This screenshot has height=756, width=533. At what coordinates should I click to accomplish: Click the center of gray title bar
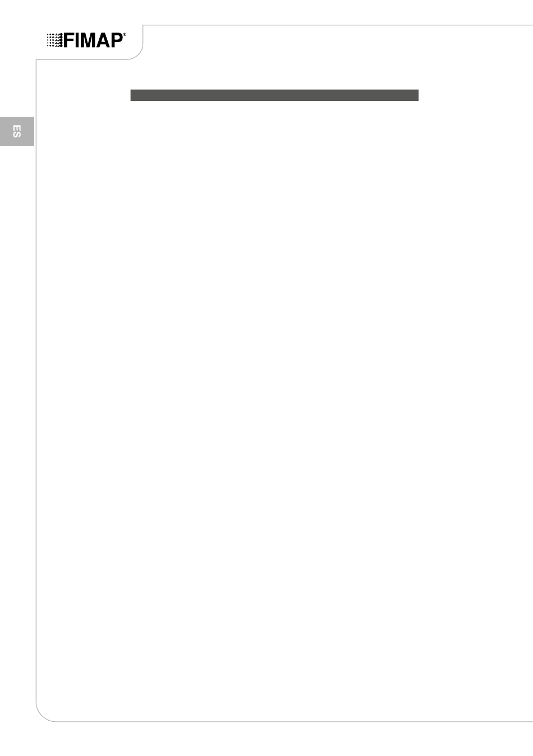pyautogui.click(x=274, y=95)
